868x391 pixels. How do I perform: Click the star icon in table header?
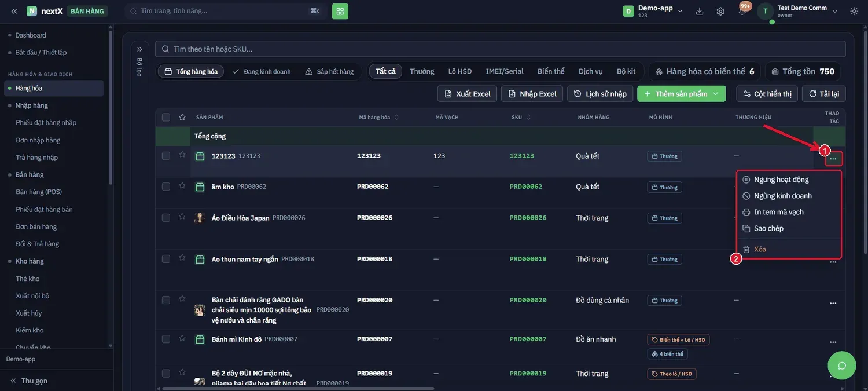[182, 117]
